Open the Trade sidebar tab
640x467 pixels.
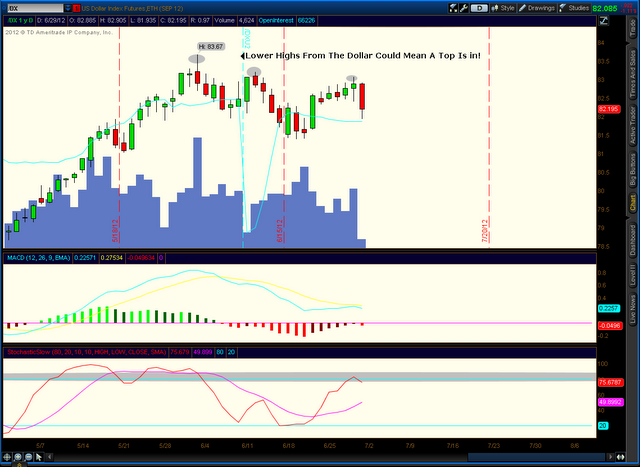point(633,29)
